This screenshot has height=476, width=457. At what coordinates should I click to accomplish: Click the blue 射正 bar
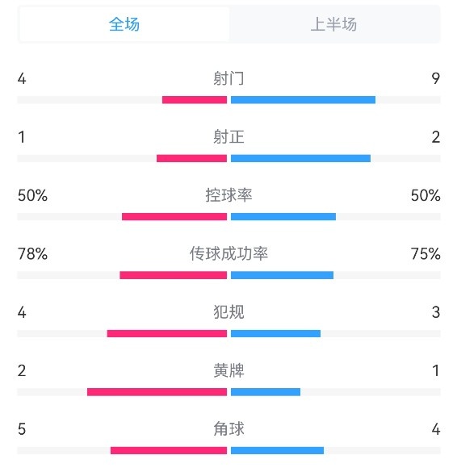click(x=300, y=158)
